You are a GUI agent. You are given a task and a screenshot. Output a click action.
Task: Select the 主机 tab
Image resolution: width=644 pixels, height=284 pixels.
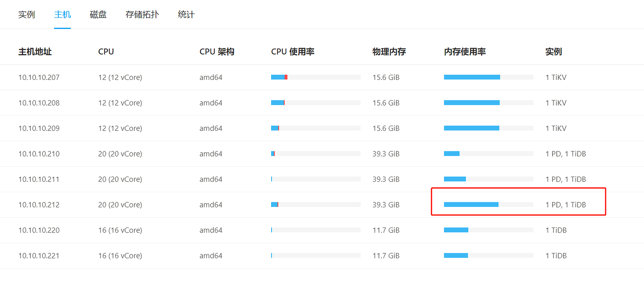pyautogui.click(x=63, y=14)
